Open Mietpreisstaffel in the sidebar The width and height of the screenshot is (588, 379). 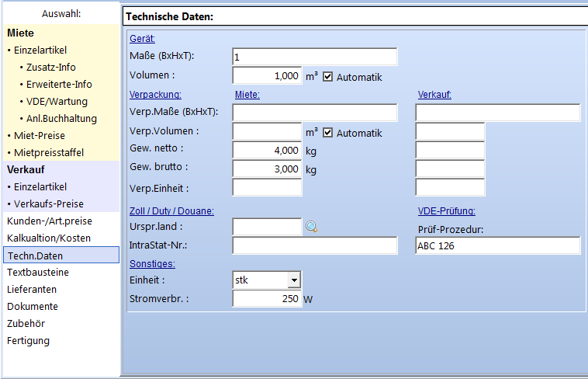(x=49, y=152)
